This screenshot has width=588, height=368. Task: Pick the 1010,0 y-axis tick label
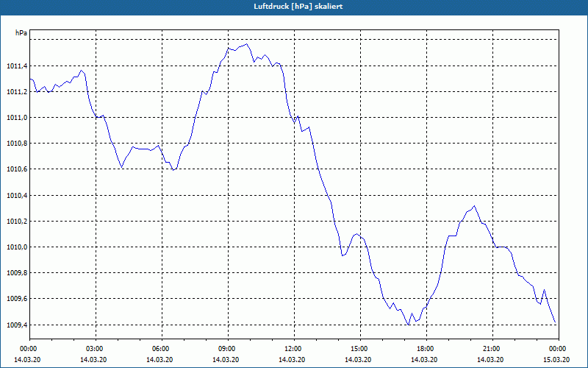[17, 247]
